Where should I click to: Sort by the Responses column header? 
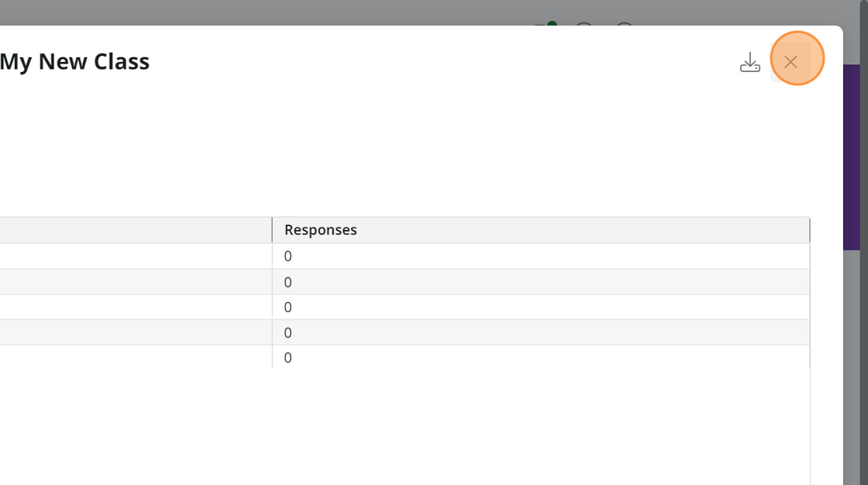[x=321, y=230]
